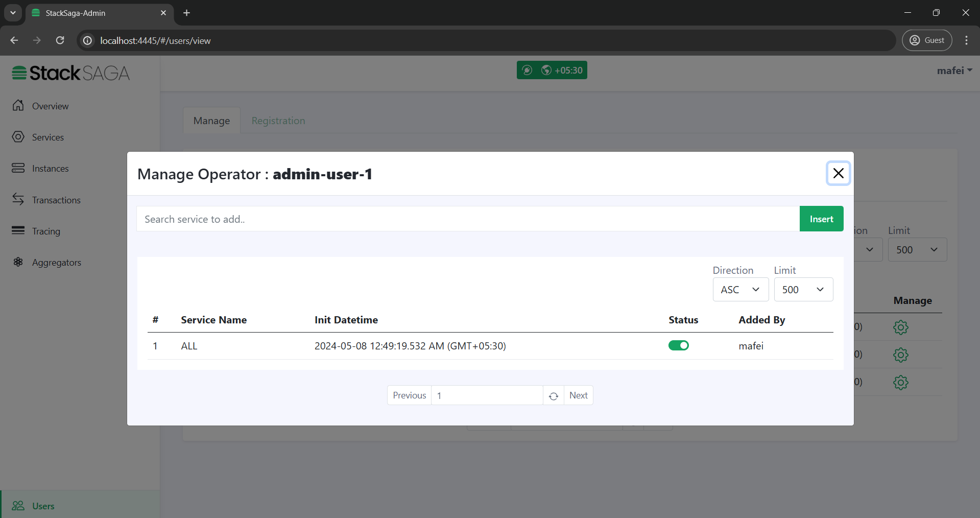
Task: Focus the Search service to add field
Action: click(x=460, y=219)
